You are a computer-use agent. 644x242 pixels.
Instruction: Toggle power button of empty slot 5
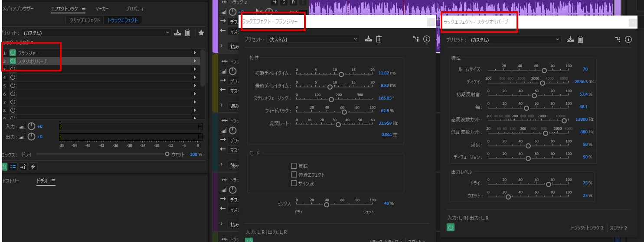[13, 86]
